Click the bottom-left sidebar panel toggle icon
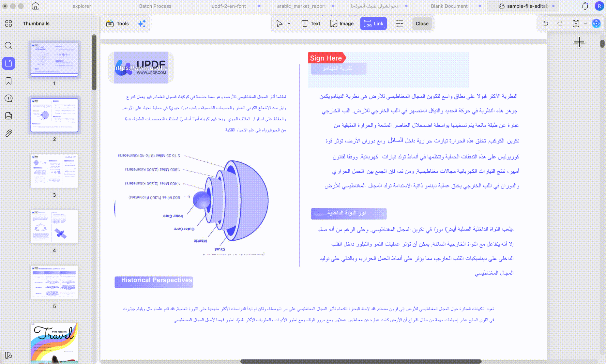Image resolution: width=606 pixels, height=364 pixels. tap(8, 355)
